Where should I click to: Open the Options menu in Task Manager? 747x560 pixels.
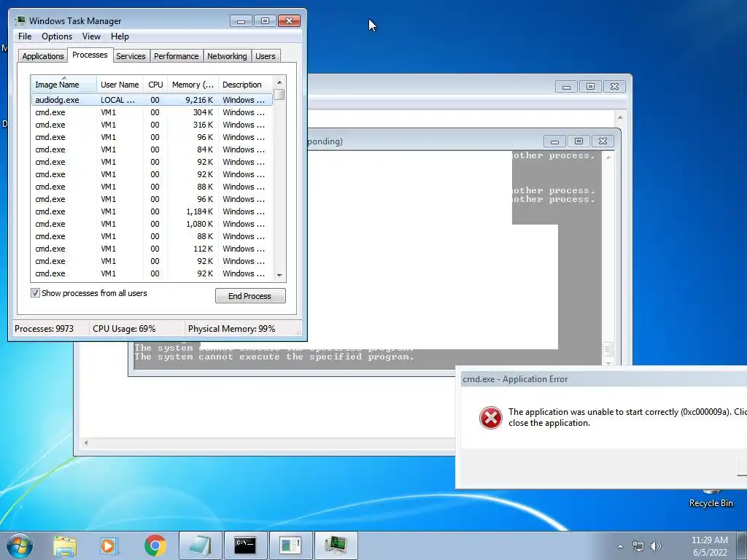coord(57,36)
